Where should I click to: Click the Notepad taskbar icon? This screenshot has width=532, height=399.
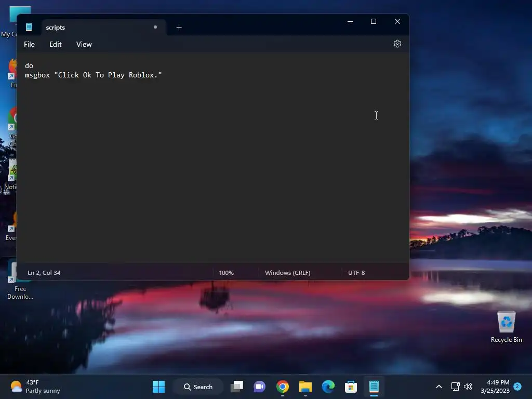pyautogui.click(x=374, y=387)
